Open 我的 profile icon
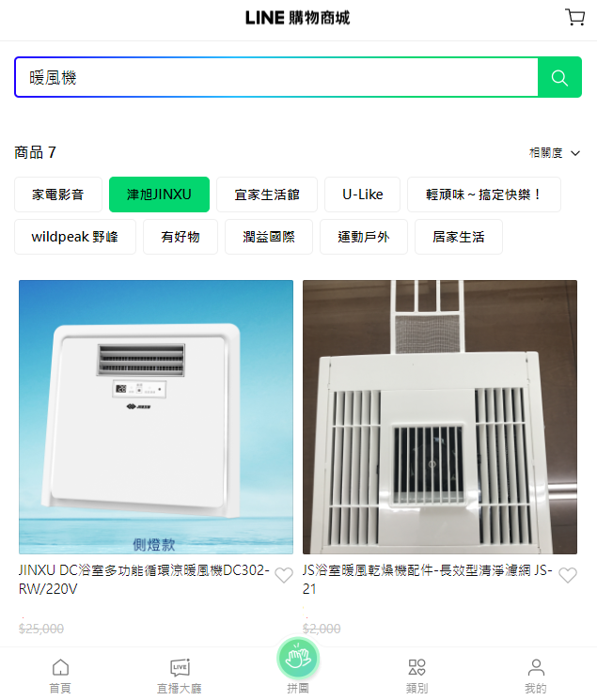The width and height of the screenshot is (597, 700). click(536, 677)
